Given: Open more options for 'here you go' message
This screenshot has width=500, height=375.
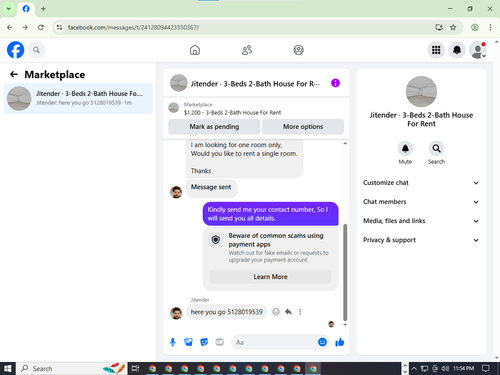Looking at the screenshot, I should pos(300,312).
